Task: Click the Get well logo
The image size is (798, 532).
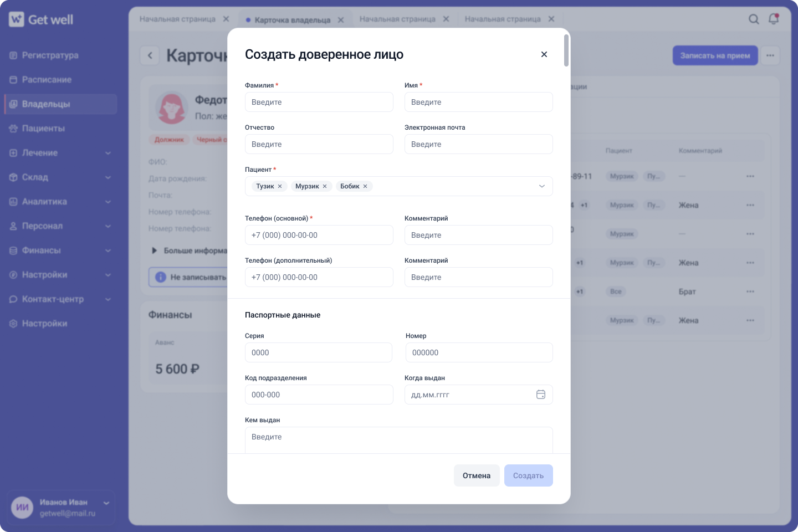Action: coord(41,19)
